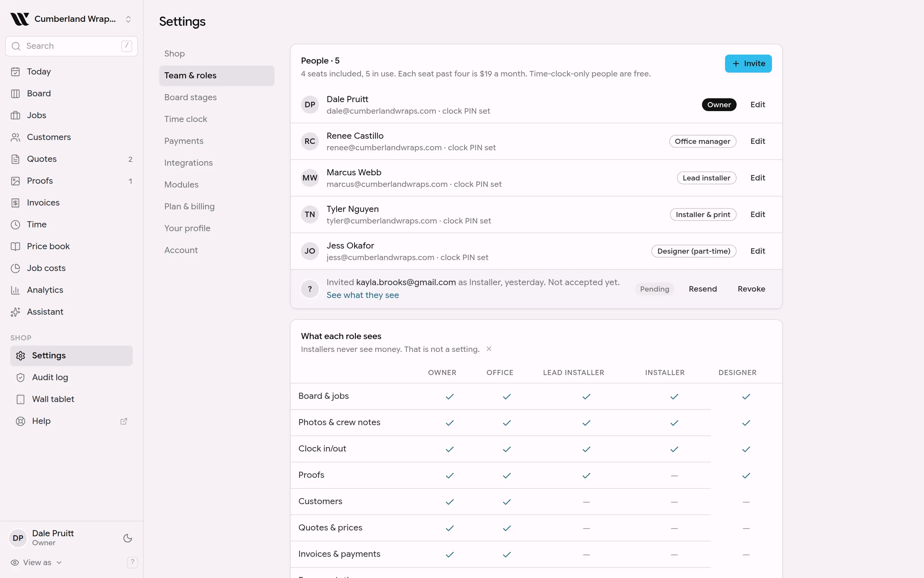
Task: Click the Cumberland Wraps logo
Action: pos(20,19)
